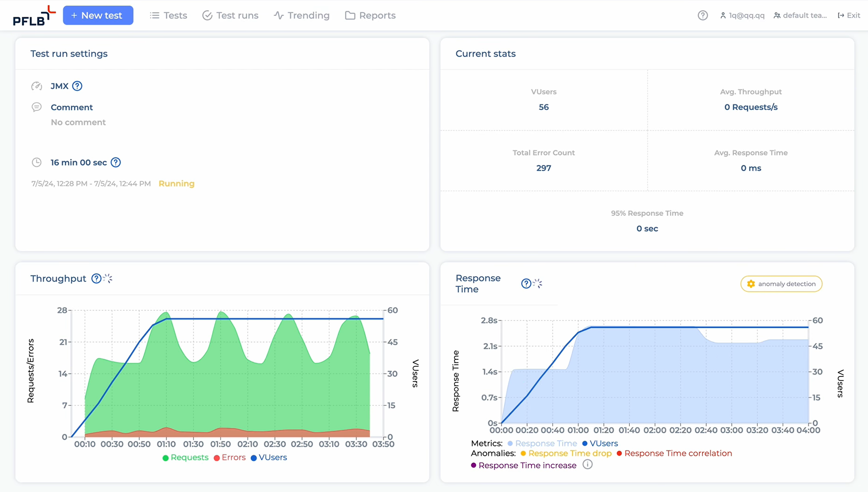
Task: Open the help icon in top bar
Action: click(703, 15)
